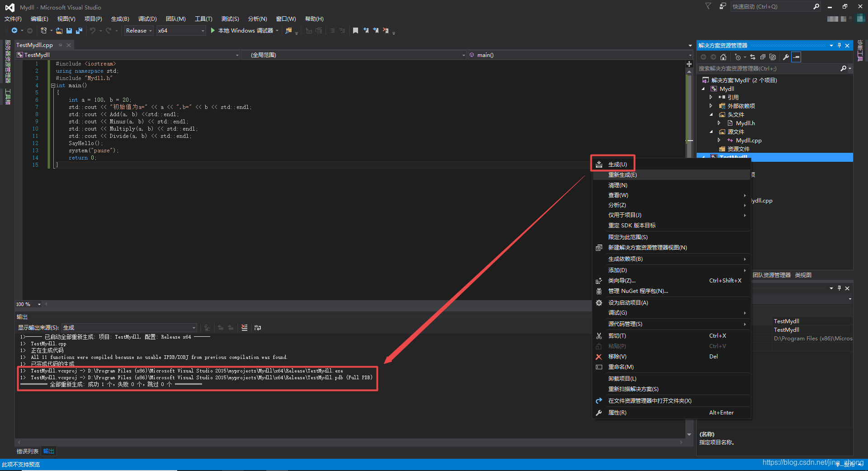Image resolution: width=868 pixels, height=471 pixels.
Task: Sync with active document in Solution Explorer
Action: point(753,57)
